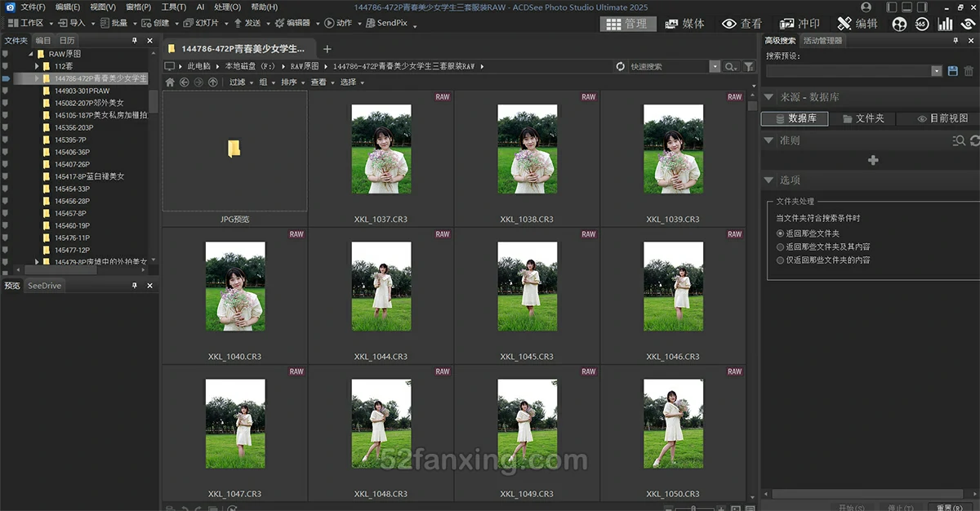Save search preset with the floppy disk icon

952,71
